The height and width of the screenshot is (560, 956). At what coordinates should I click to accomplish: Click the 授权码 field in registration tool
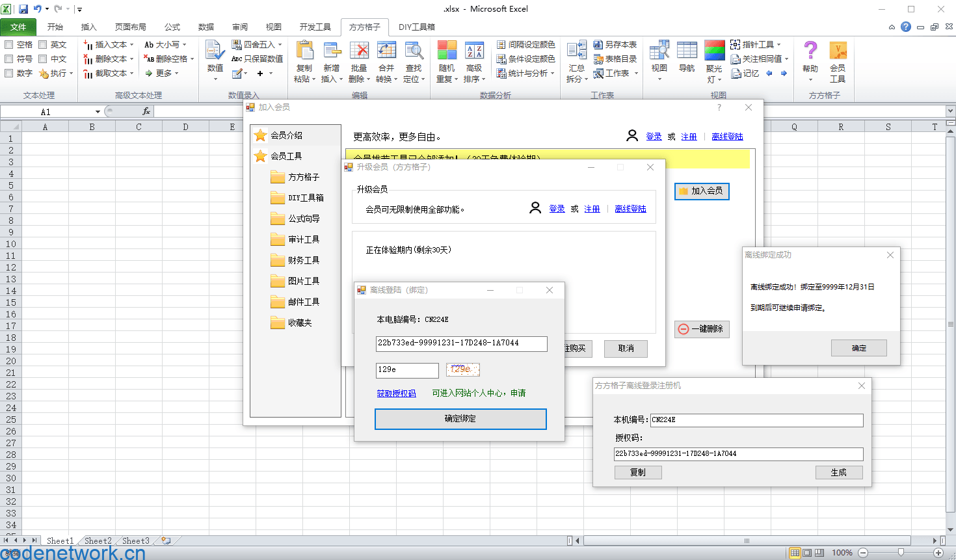(x=739, y=454)
